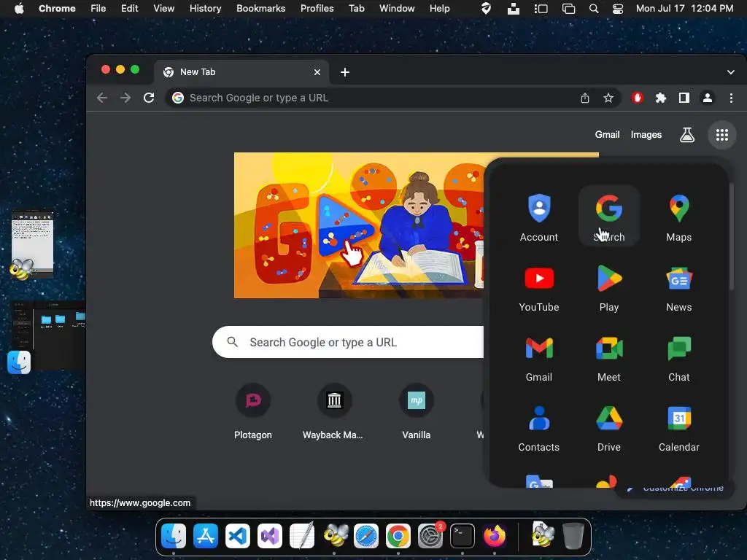
Task: Open the Plotagon shortcut
Action: coord(253,413)
